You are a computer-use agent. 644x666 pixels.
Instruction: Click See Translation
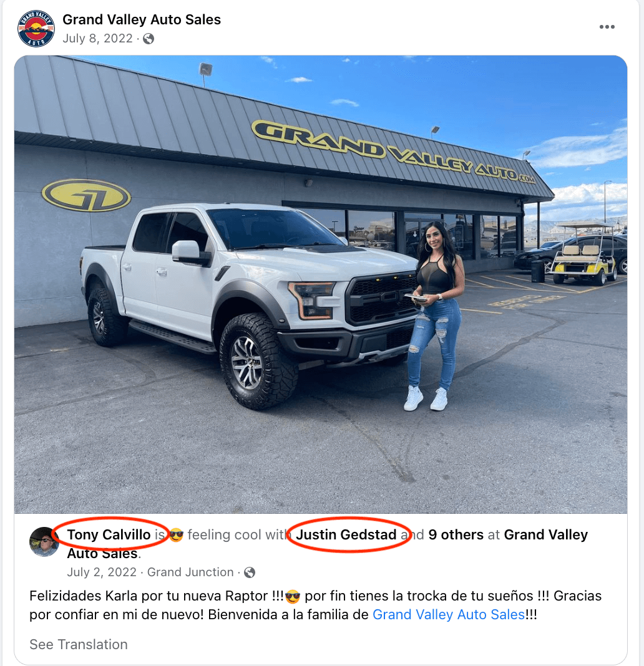pos(78,644)
